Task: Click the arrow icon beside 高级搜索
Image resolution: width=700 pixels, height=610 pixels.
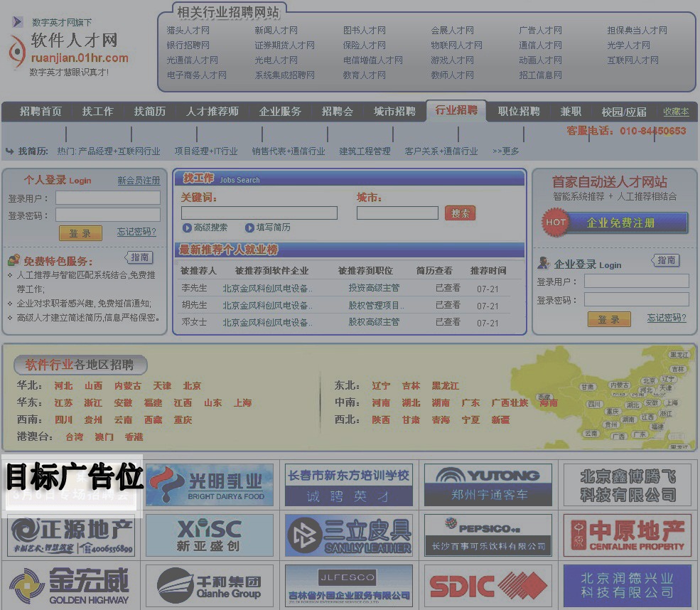Action: (187, 228)
